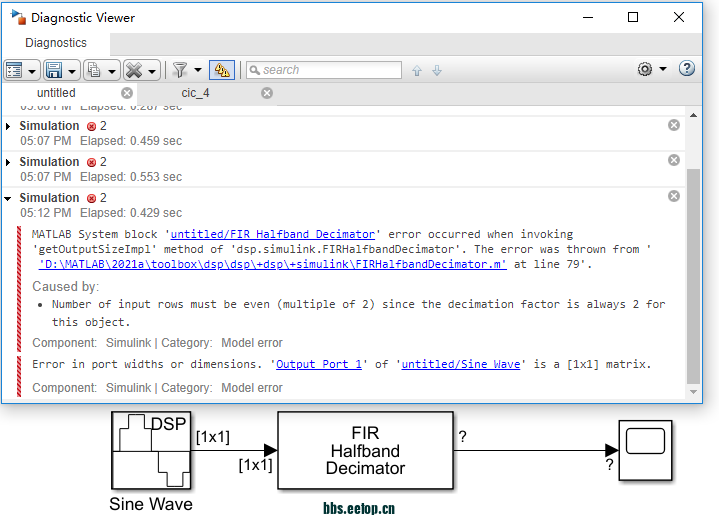Image resolution: width=719 pixels, height=520 pixels.
Task: Click the error icon on 0.553 sec Simulation
Action: (x=91, y=162)
